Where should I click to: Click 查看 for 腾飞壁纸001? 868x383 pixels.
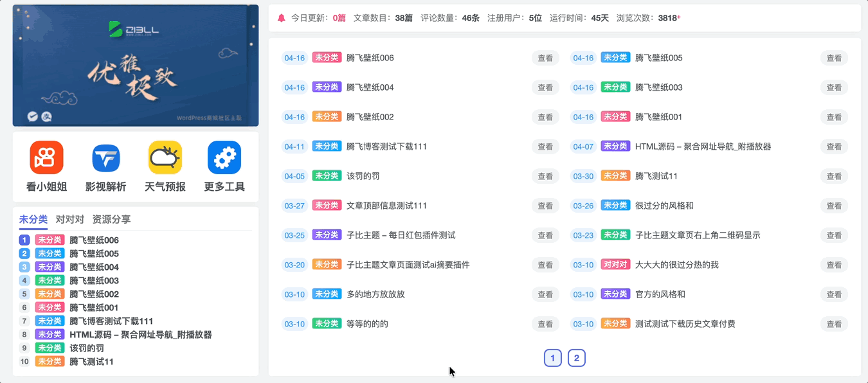(834, 117)
